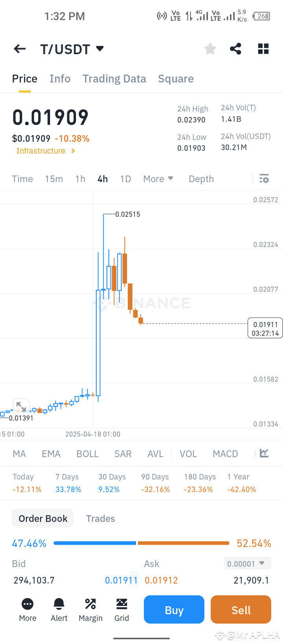Enable the MACD indicator
Screen dimensions: 283x644
pos(225,454)
